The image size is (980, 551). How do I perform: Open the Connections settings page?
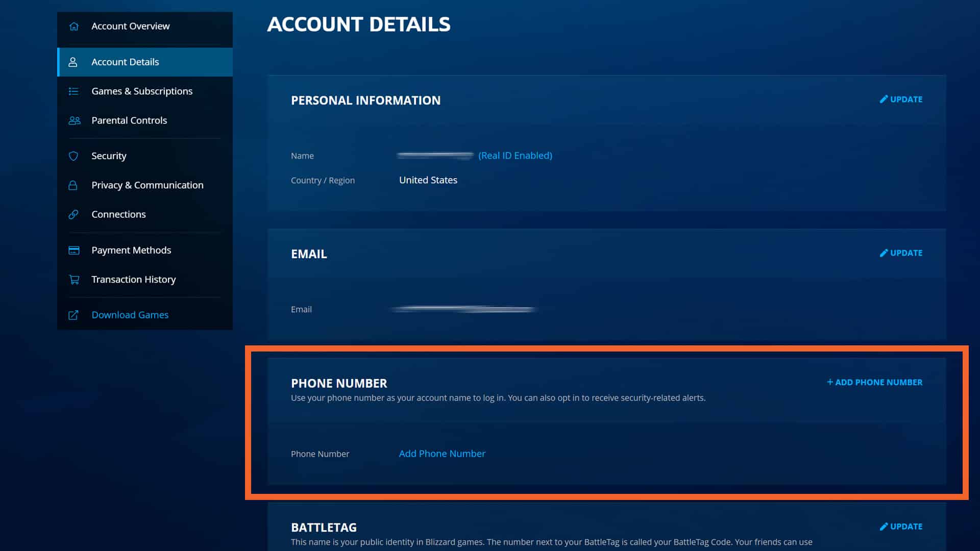point(118,214)
